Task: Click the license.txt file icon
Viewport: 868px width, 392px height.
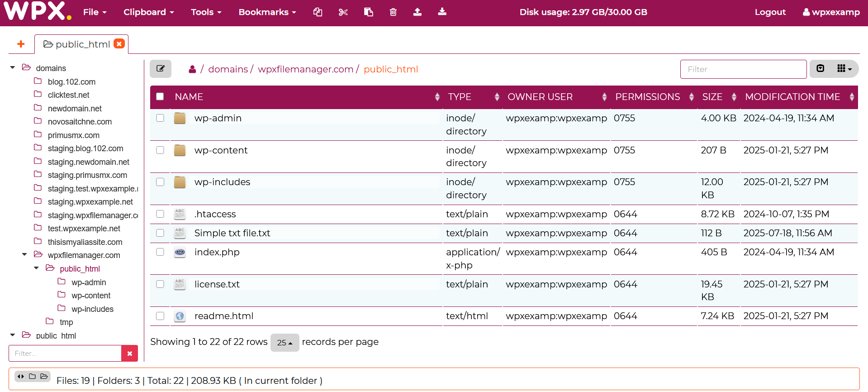Action: coord(180,284)
